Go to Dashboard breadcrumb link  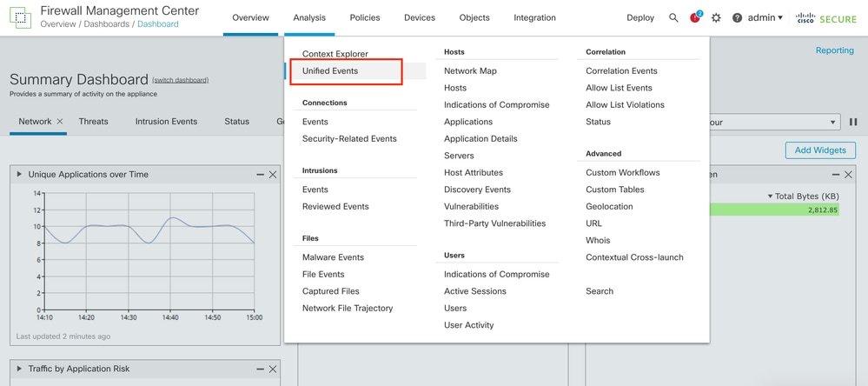[158, 24]
